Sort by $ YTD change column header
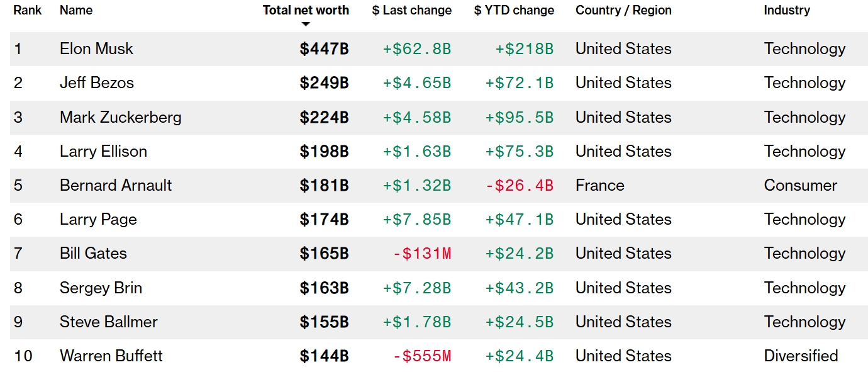868x372 pixels. [515, 10]
